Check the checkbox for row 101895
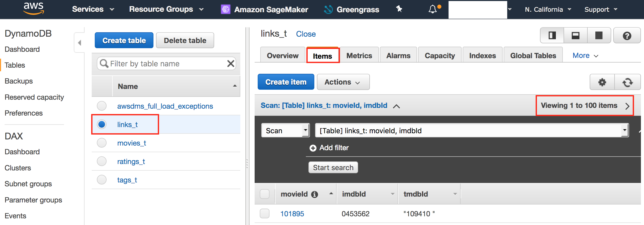This screenshot has width=644, height=225. 265,213
